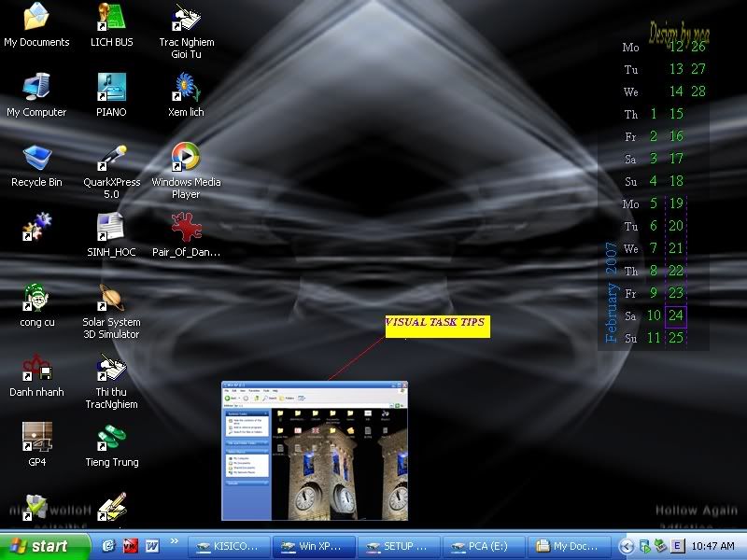
Task: Open the Tieng Trung shortcut
Action: tap(111, 439)
